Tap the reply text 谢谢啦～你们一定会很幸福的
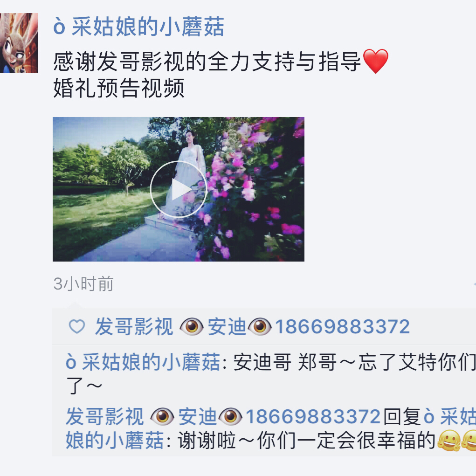The height and width of the screenshot is (476, 476). (x=307, y=441)
